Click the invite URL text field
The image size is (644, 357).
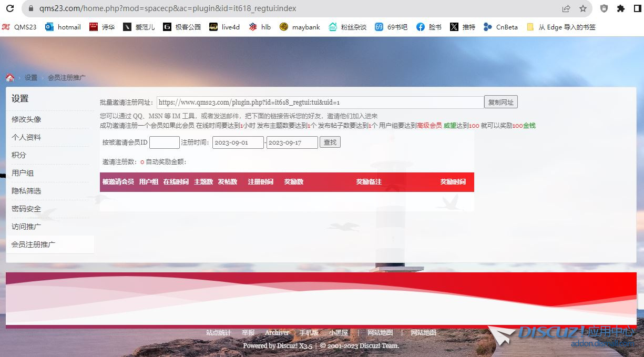pos(320,103)
